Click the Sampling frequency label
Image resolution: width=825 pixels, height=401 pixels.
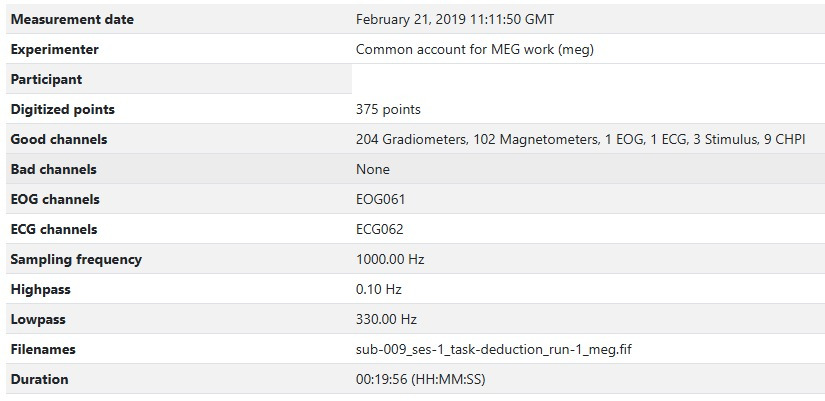(x=76, y=259)
